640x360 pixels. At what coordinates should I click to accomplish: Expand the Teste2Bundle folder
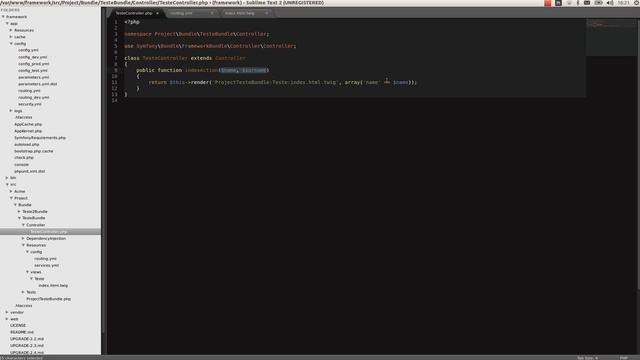19,211
